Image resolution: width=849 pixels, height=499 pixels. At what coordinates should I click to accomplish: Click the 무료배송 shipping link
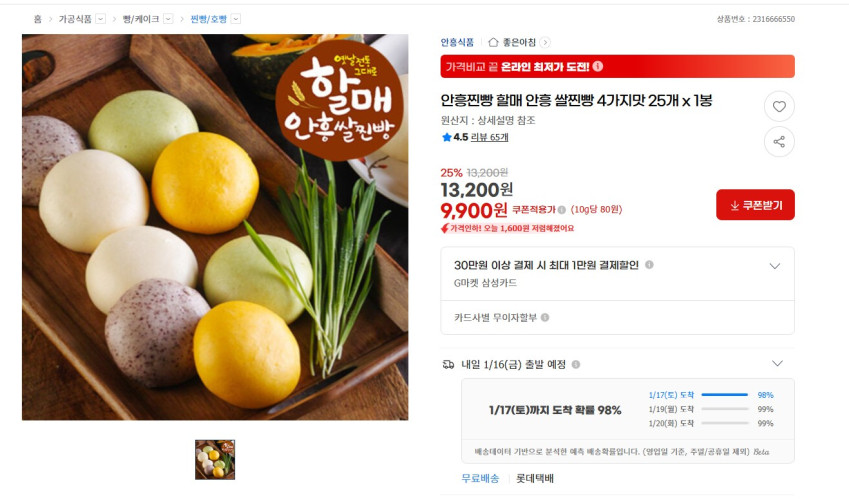[480, 478]
